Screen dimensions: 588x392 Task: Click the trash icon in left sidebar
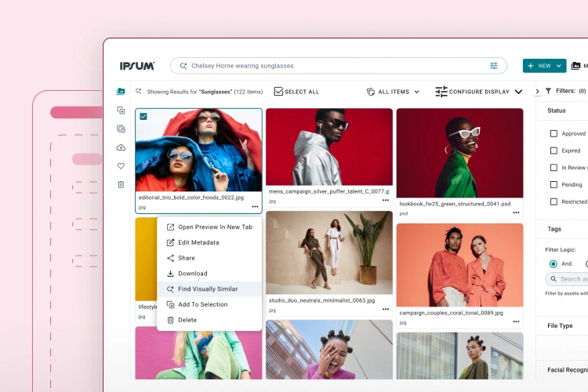[121, 185]
